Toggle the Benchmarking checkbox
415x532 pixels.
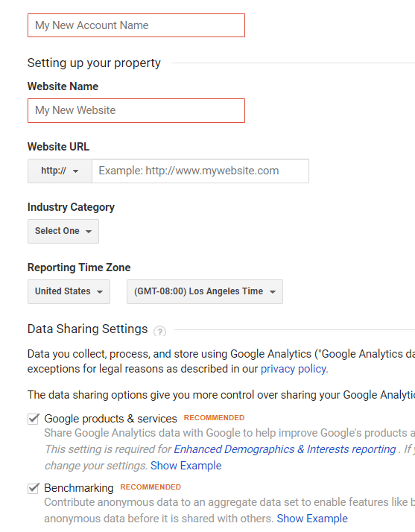pyautogui.click(x=34, y=488)
